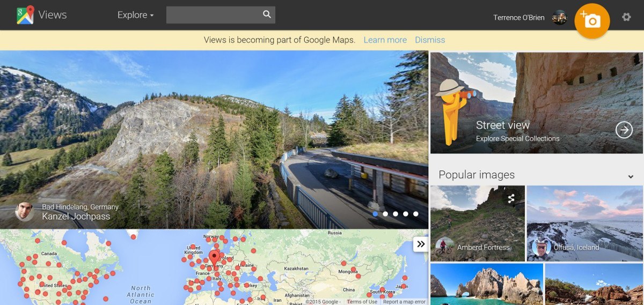This screenshot has height=305, width=644.
Task: Click the Kanzel Jochpass author avatar
Action: click(25, 212)
